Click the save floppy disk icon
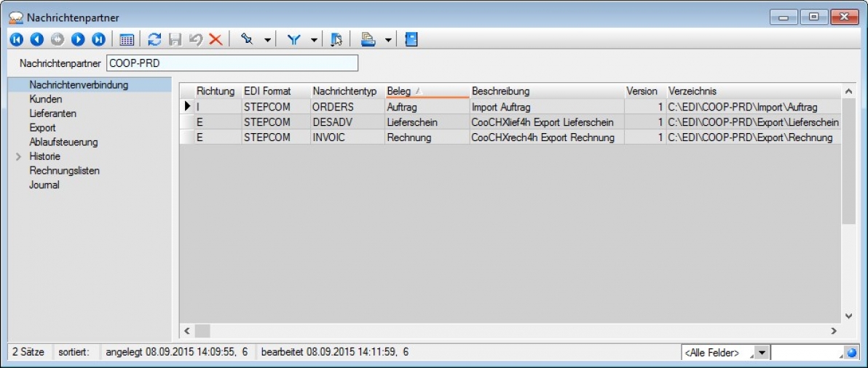Image resolution: width=868 pixels, height=368 pixels. (175, 40)
